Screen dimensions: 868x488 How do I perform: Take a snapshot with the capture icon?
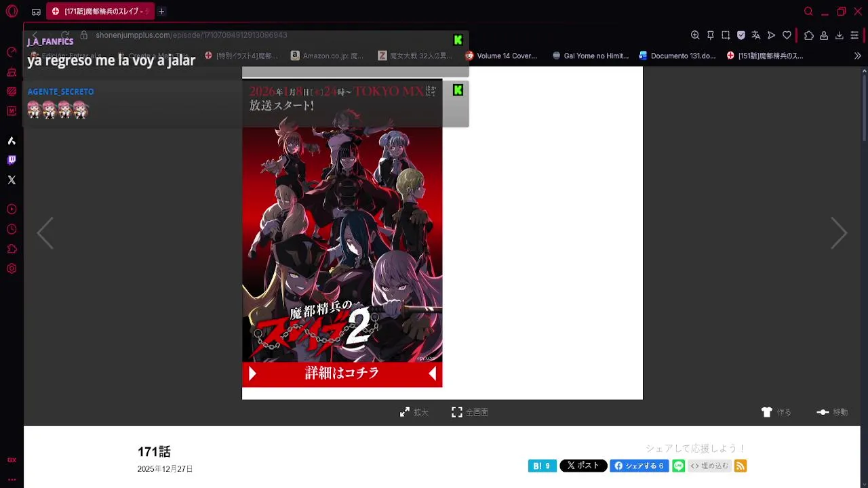click(726, 35)
